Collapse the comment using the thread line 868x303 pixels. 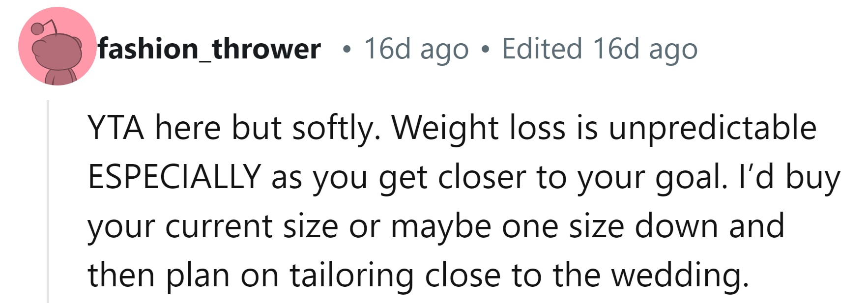tap(48, 201)
